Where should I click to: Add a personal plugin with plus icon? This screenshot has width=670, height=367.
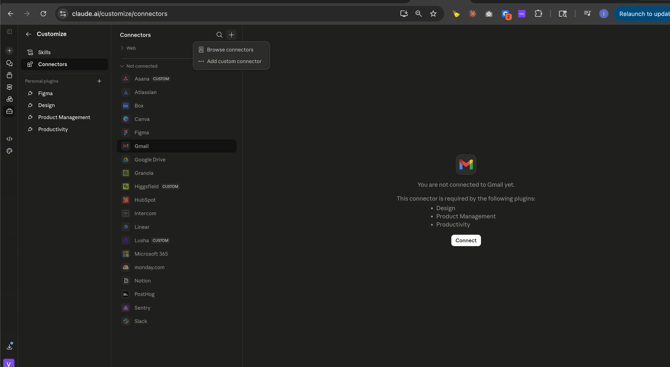99,81
